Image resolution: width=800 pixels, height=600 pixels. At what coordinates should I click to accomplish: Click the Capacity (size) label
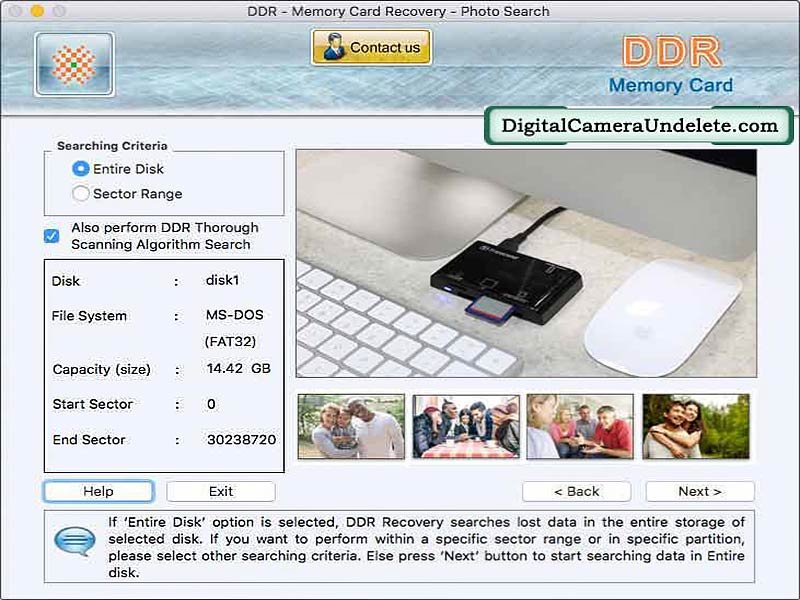coord(102,369)
